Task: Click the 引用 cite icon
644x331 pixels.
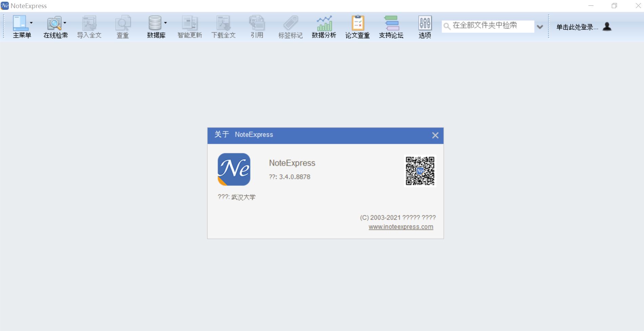Action: tap(257, 23)
